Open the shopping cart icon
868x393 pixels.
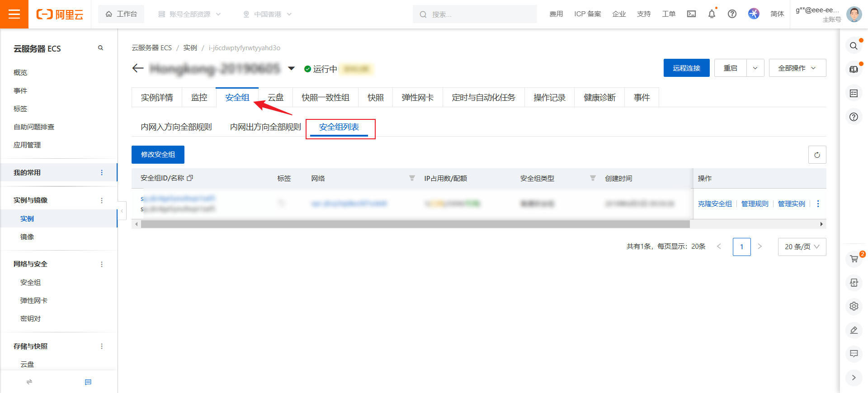click(854, 259)
